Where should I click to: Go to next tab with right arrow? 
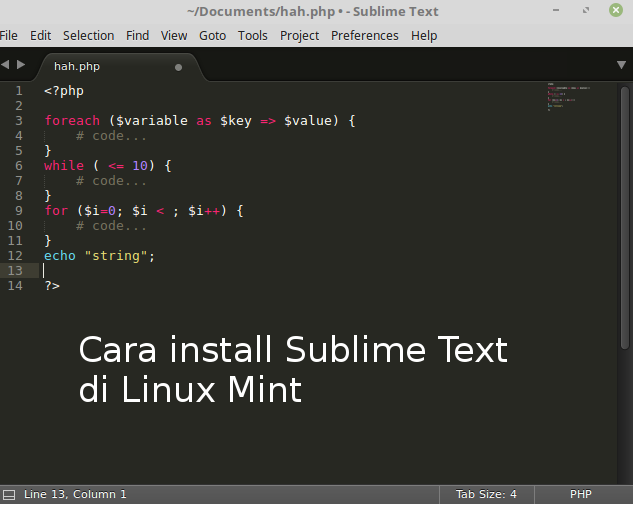click(21, 64)
